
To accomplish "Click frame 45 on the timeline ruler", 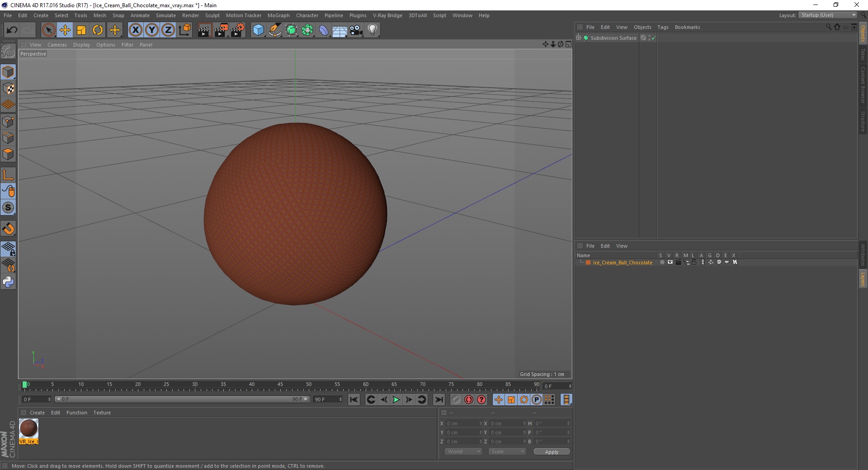I will point(280,385).
